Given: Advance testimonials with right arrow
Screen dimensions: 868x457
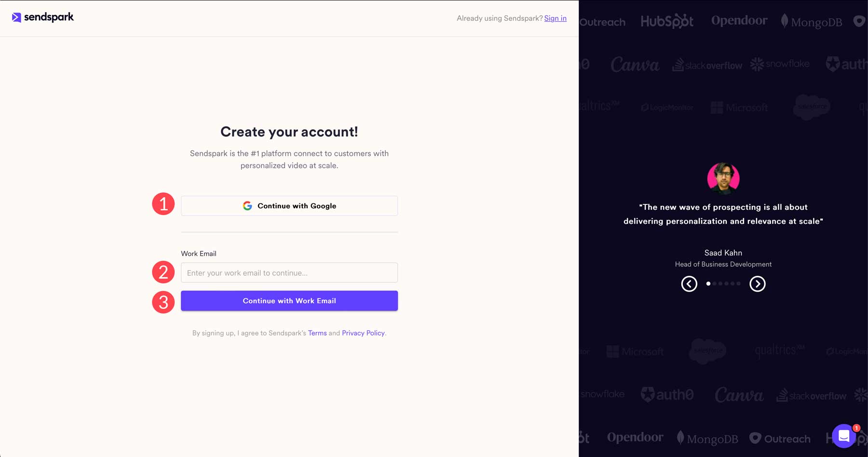Looking at the screenshot, I should click(757, 283).
